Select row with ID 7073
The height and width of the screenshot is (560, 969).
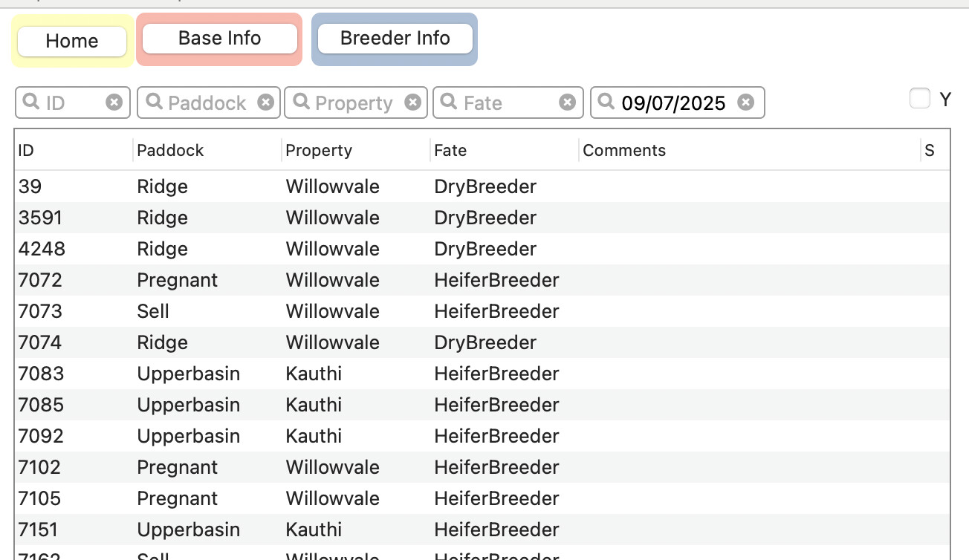(x=482, y=311)
